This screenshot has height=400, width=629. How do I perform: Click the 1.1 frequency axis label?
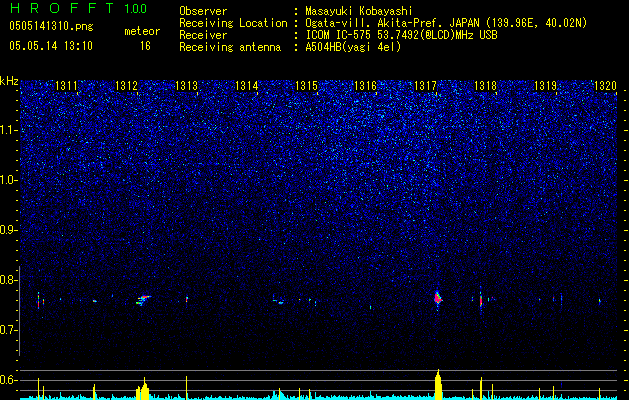point(9,130)
